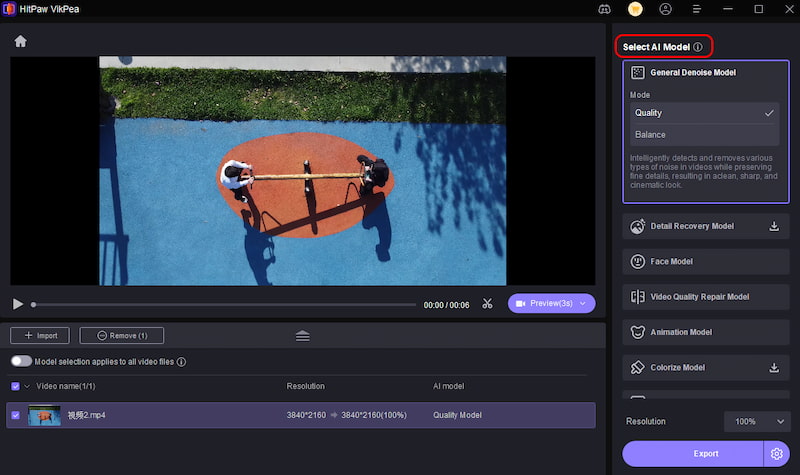Click the Face Model smiley icon
Image resolution: width=800 pixels, height=475 pixels.
coord(638,261)
